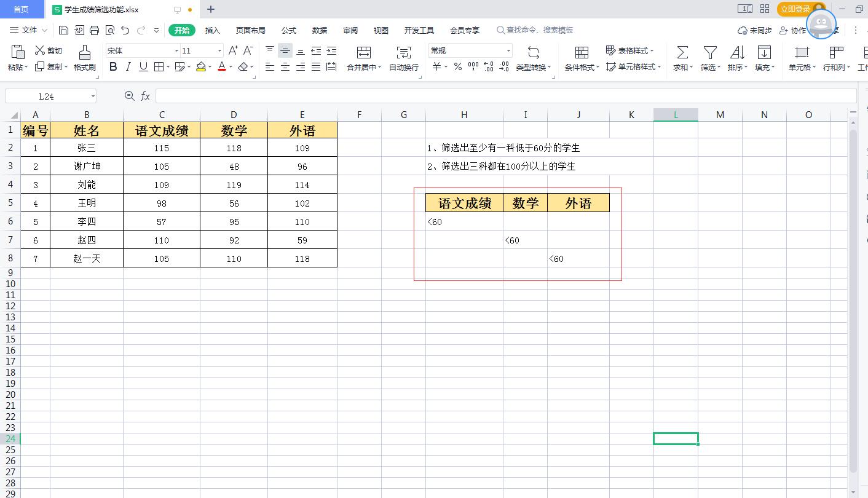Undo the last action
The image size is (868, 498).
pos(125,30)
